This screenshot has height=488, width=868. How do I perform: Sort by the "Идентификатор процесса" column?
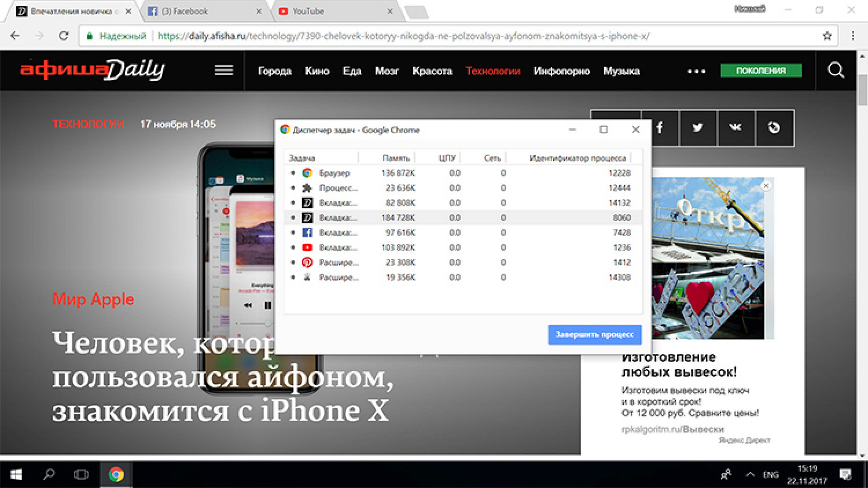(569, 158)
